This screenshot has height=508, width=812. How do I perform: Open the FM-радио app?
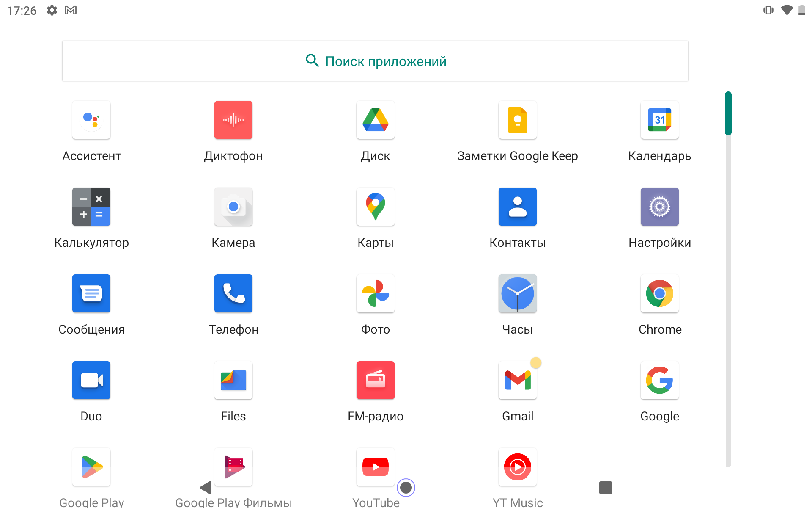376,381
